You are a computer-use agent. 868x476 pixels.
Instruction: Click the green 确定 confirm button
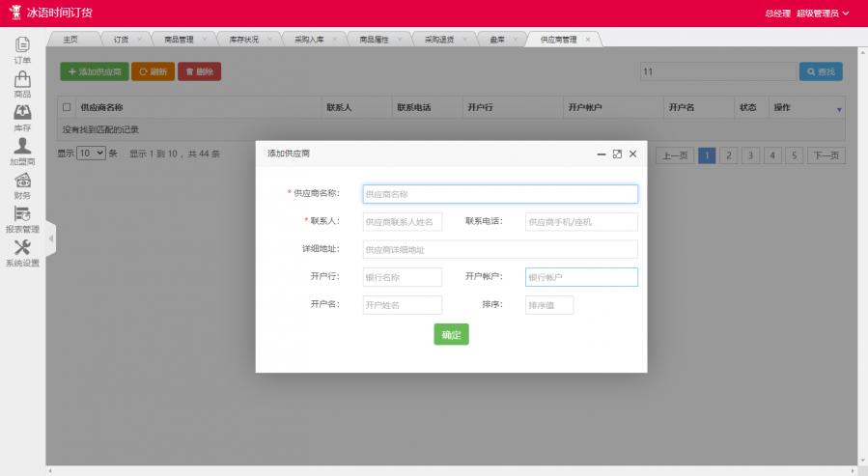click(451, 334)
